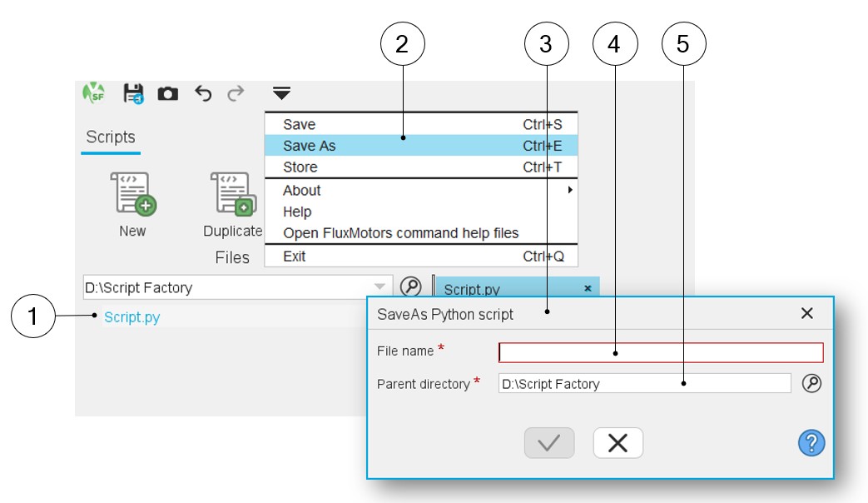Click the camera screenshot icon
The width and height of the screenshot is (868, 503).
click(x=168, y=94)
